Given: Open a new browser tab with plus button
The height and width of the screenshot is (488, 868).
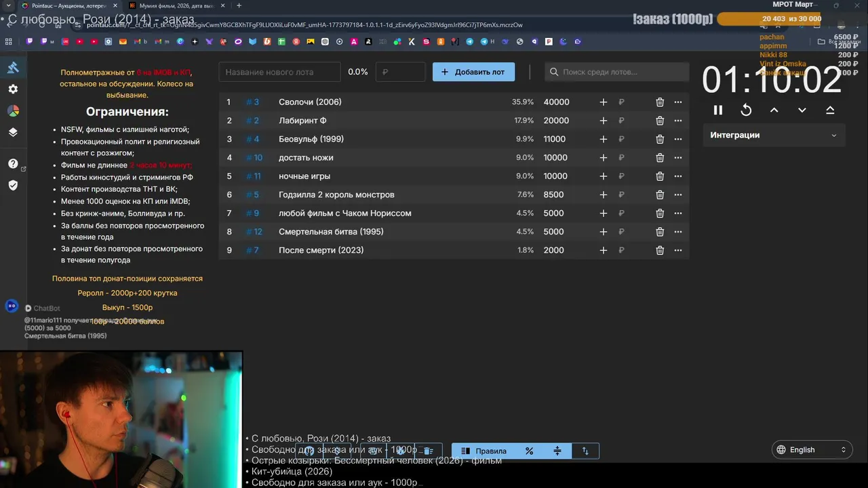Looking at the screenshot, I should 239,5.
